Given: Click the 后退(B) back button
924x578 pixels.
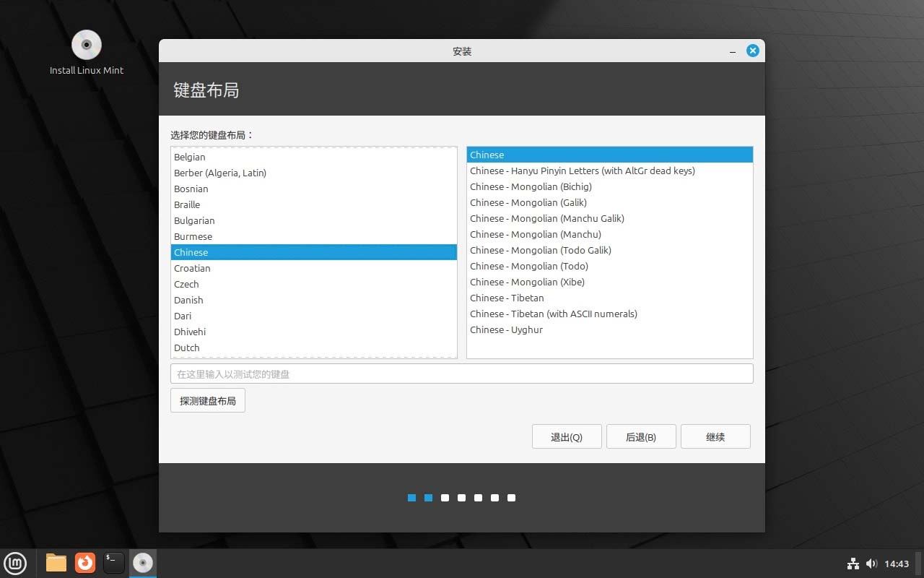Looking at the screenshot, I should [x=640, y=436].
